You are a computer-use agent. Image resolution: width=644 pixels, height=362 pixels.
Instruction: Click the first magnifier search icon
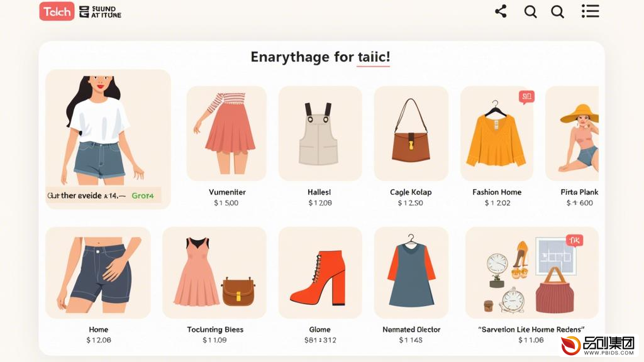(x=530, y=11)
